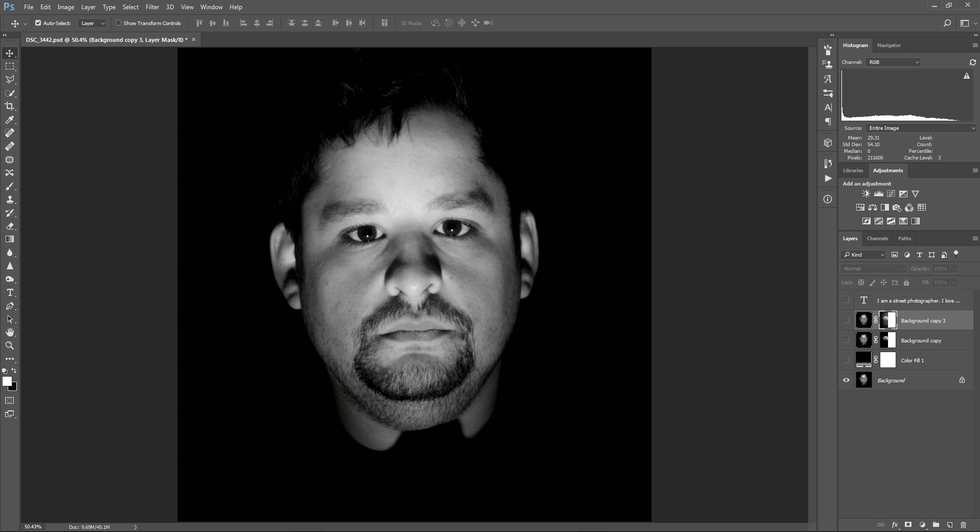The image size is (980, 532).
Task: Click the zoom percentage field 50.43%
Action: [x=33, y=527]
